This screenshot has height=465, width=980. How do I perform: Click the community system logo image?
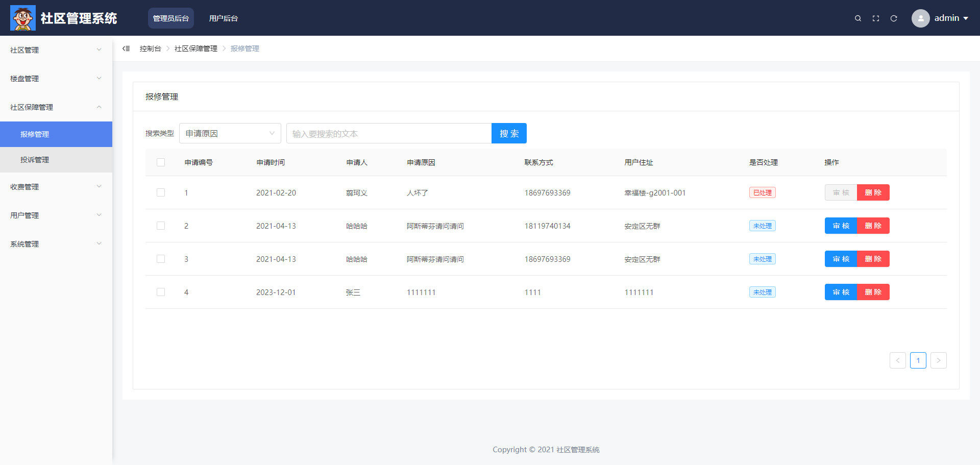(23, 18)
